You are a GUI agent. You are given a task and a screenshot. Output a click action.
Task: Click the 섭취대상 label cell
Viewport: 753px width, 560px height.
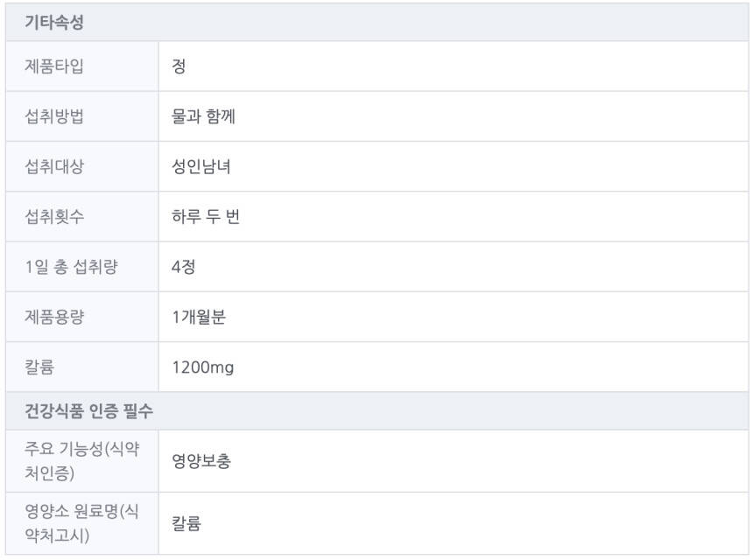[54, 166]
